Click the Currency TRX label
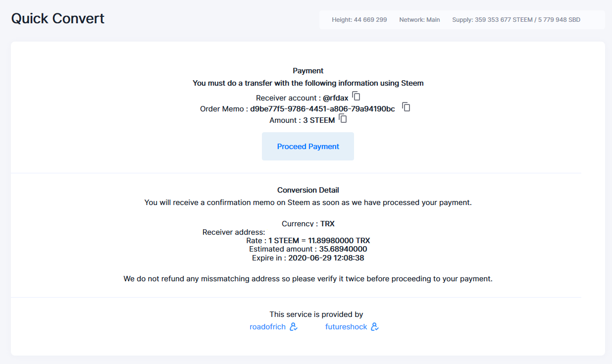The height and width of the screenshot is (364, 612). point(308,224)
